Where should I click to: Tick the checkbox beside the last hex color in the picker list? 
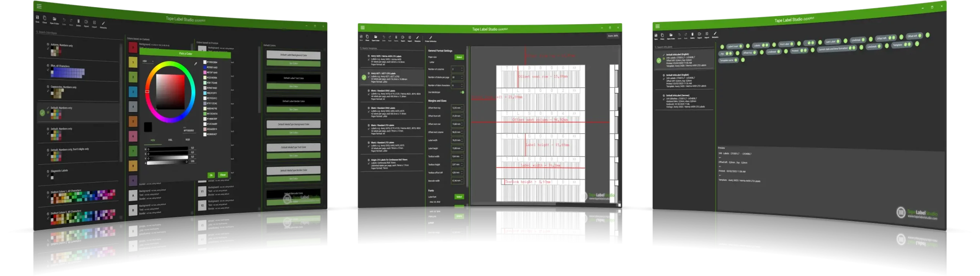tap(205, 134)
